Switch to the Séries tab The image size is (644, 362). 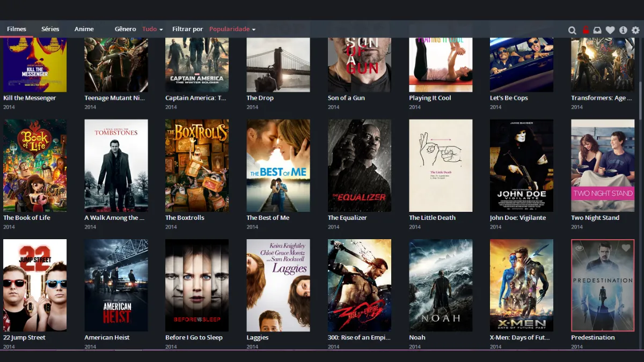coord(50,29)
